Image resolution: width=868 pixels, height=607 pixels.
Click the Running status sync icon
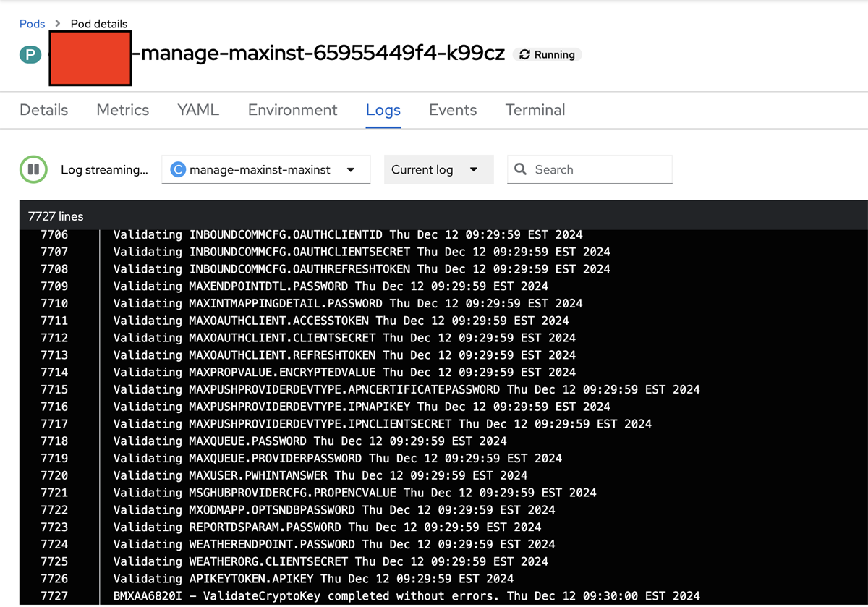[525, 54]
